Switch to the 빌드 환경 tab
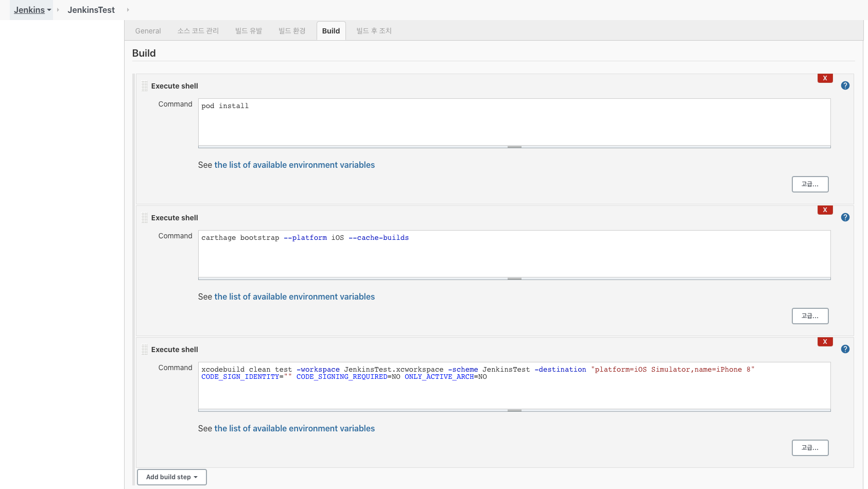 pos(292,31)
